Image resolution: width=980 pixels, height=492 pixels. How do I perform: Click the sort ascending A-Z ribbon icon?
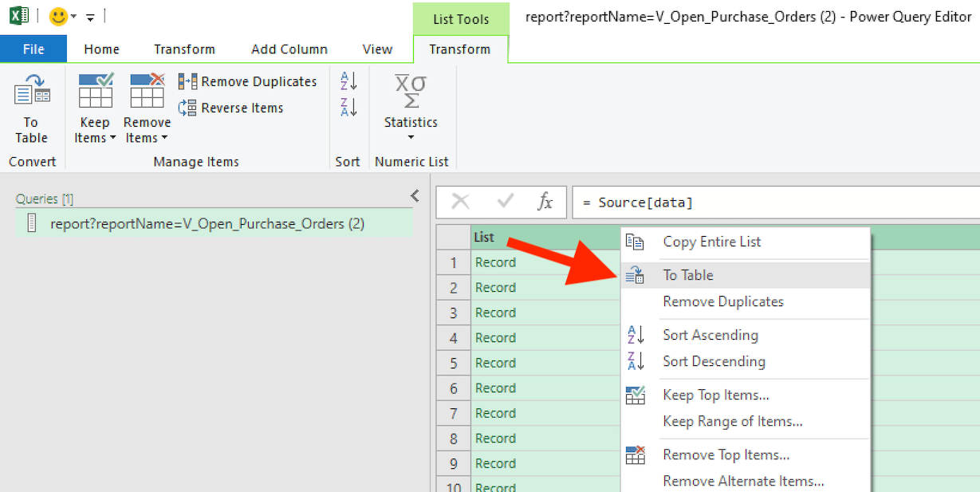click(348, 81)
